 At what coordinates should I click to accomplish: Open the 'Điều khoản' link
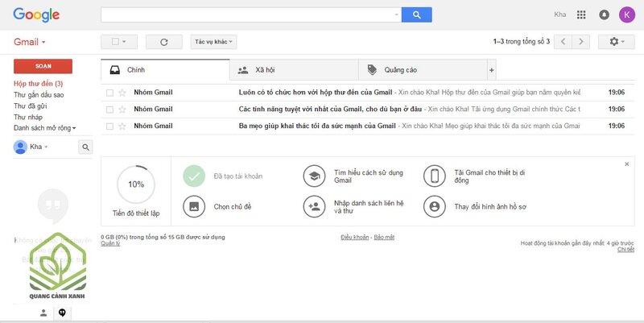[355, 237]
